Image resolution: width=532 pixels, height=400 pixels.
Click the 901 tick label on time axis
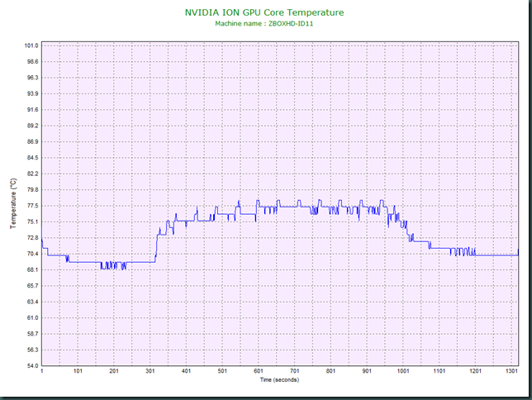pos(367,371)
